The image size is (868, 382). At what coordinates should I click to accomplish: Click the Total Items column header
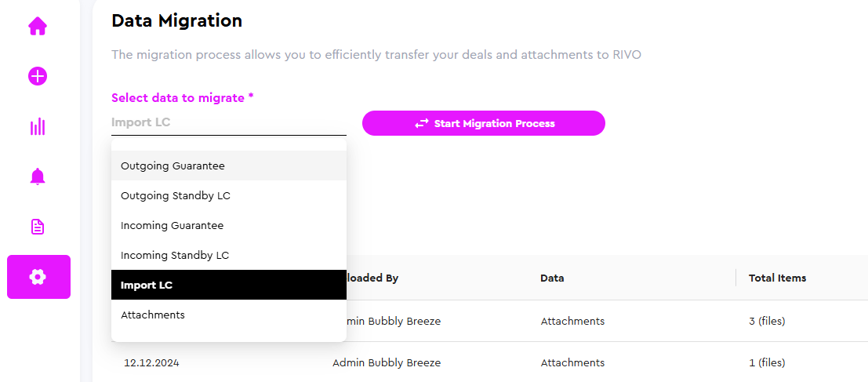(x=777, y=278)
